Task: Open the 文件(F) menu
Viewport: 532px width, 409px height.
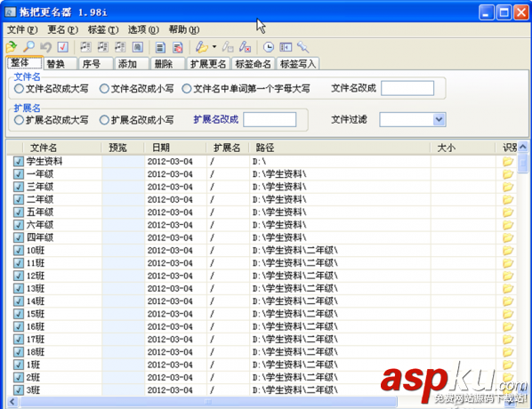Action: point(22,30)
